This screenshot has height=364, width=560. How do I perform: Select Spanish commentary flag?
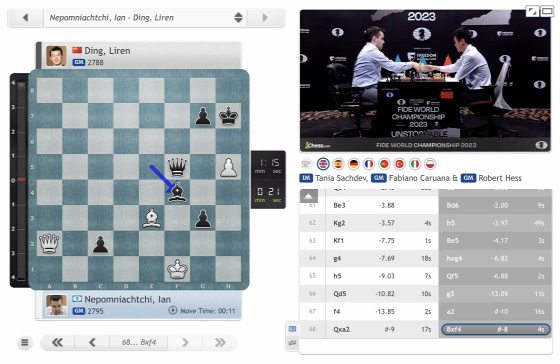point(338,164)
